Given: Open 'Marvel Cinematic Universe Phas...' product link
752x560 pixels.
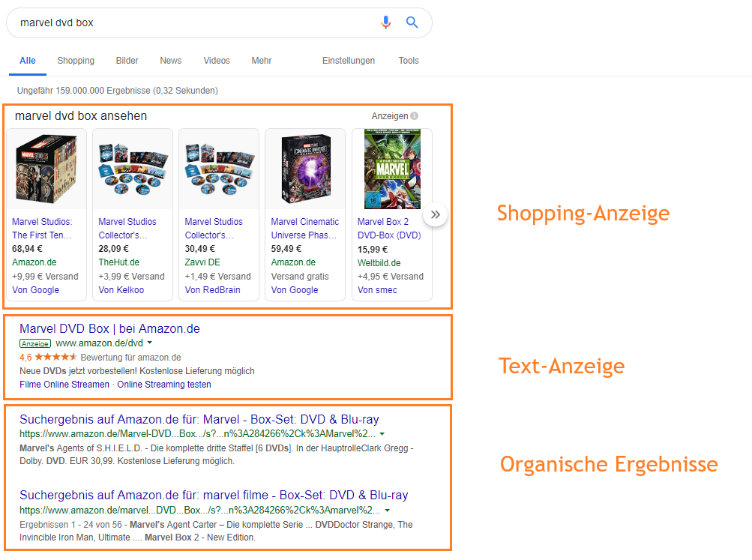Looking at the screenshot, I should click(x=305, y=229).
